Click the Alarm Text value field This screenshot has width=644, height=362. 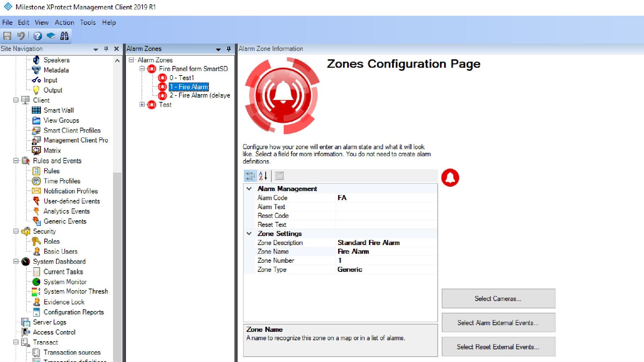[386, 207]
